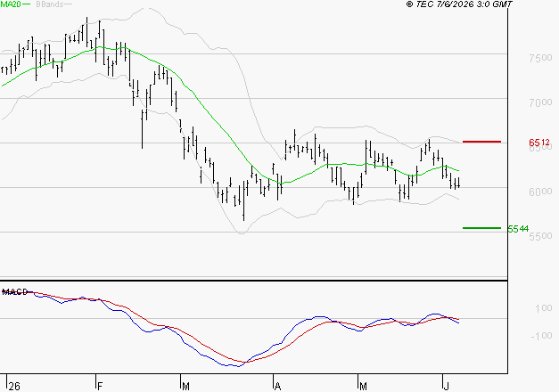Click the TEC 7/6/2026 copyright text

459,4
